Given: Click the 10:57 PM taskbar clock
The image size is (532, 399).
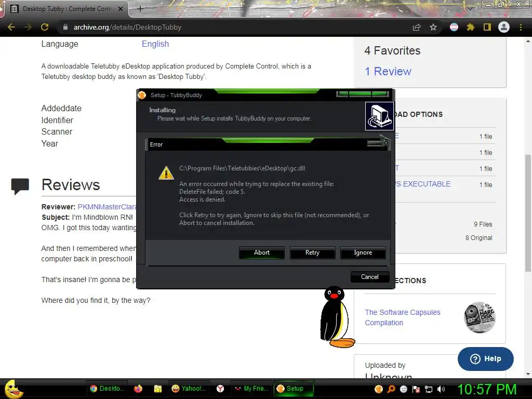Looking at the screenshot, I should click(487, 389).
